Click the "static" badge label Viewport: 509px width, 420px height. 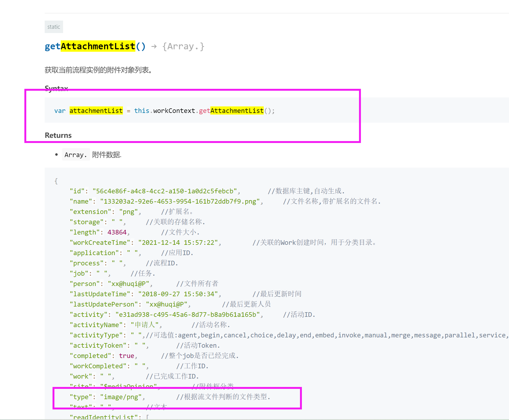tap(54, 27)
